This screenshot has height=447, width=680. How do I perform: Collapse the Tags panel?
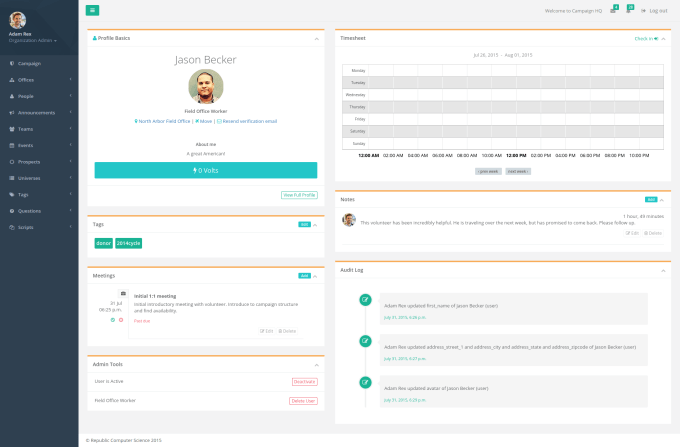pyautogui.click(x=315, y=225)
